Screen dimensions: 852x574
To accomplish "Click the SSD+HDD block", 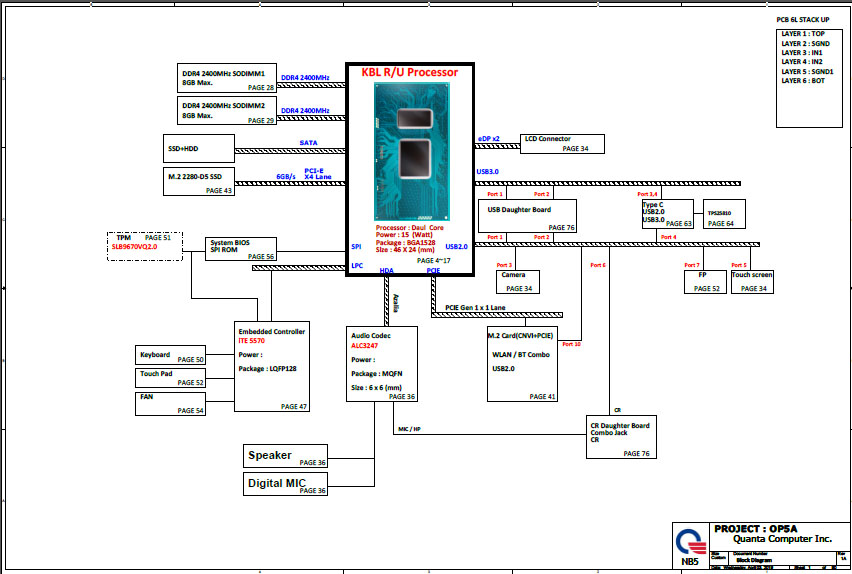I will (199, 148).
